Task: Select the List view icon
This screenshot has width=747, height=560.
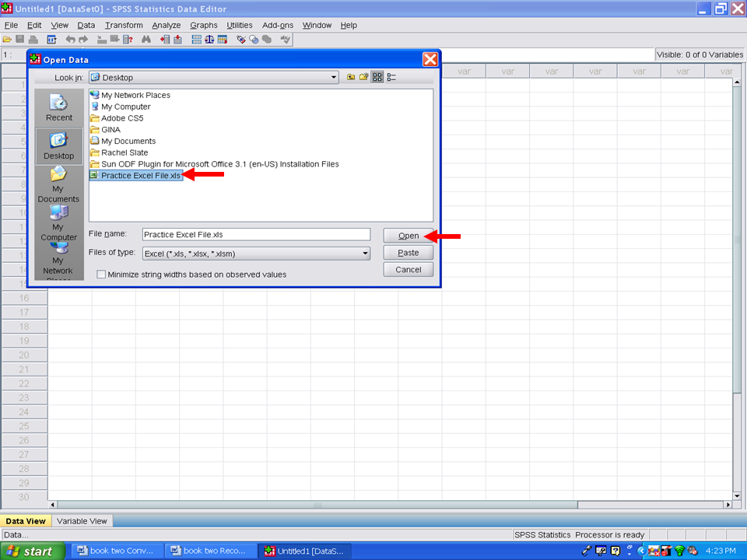Action: click(x=377, y=77)
